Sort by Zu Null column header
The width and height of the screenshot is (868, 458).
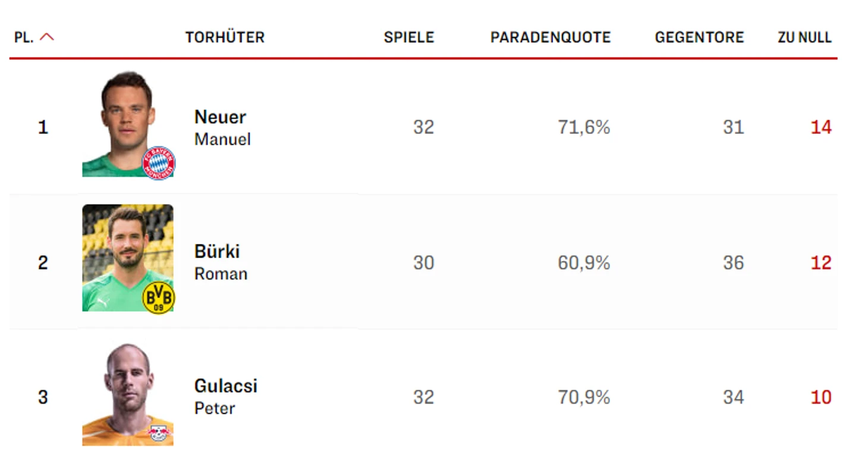(x=804, y=37)
